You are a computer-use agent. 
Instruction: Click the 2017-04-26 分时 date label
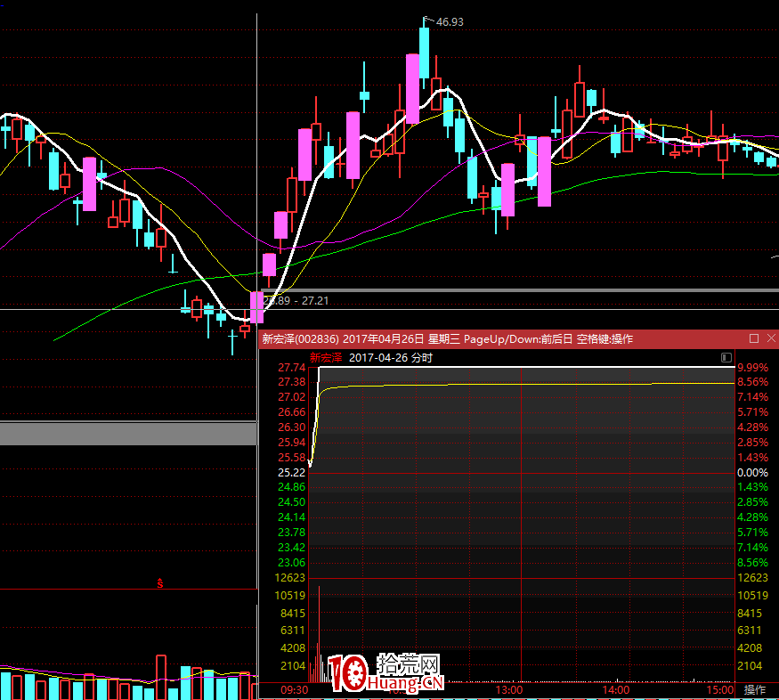(391, 358)
